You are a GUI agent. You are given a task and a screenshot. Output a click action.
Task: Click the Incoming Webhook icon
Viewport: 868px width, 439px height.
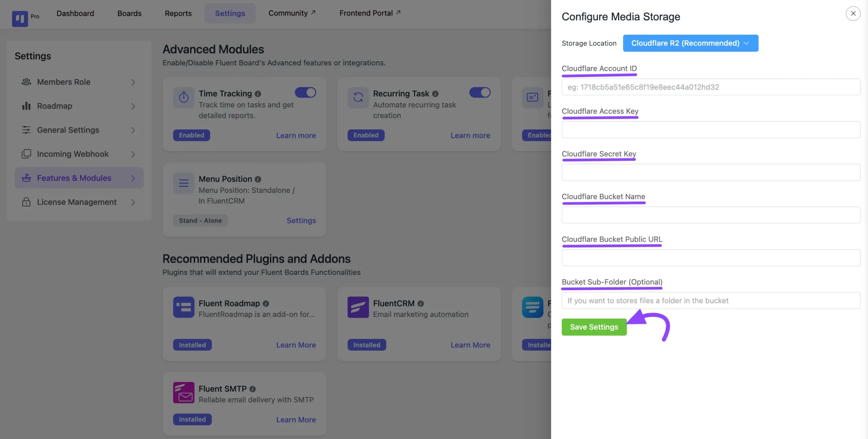(26, 154)
